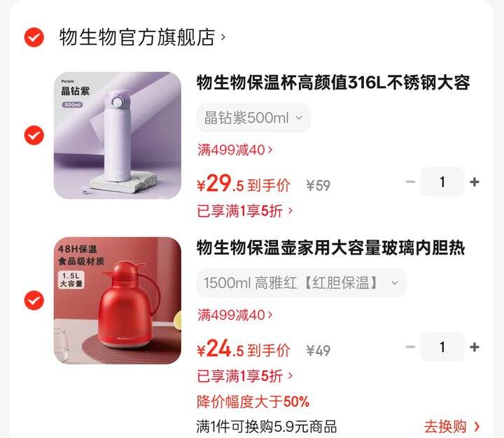Click the thermos cup quantity field
Screen dimensions: 504x438
pyautogui.click(x=442, y=182)
